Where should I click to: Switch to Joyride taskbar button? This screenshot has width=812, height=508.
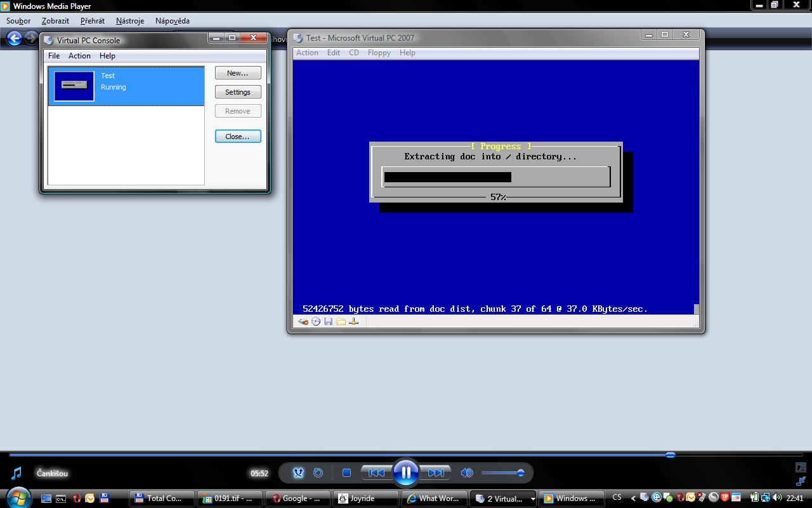point(367,498)
